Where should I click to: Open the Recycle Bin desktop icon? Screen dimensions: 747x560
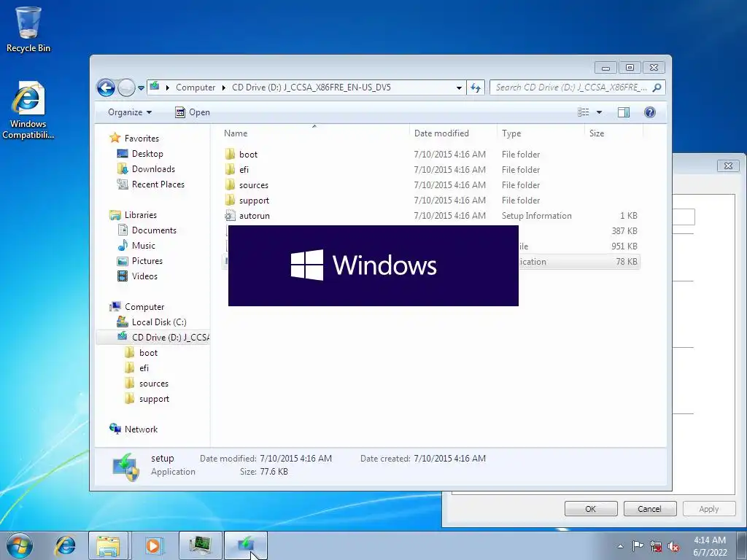28,29
